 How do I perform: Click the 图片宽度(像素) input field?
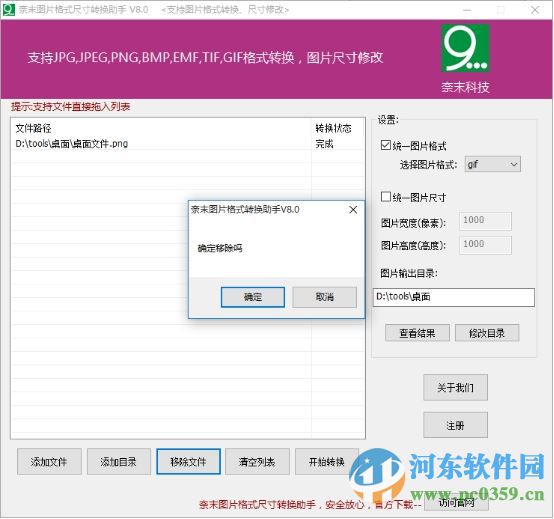pyautogui.click(x=485, y=221)
